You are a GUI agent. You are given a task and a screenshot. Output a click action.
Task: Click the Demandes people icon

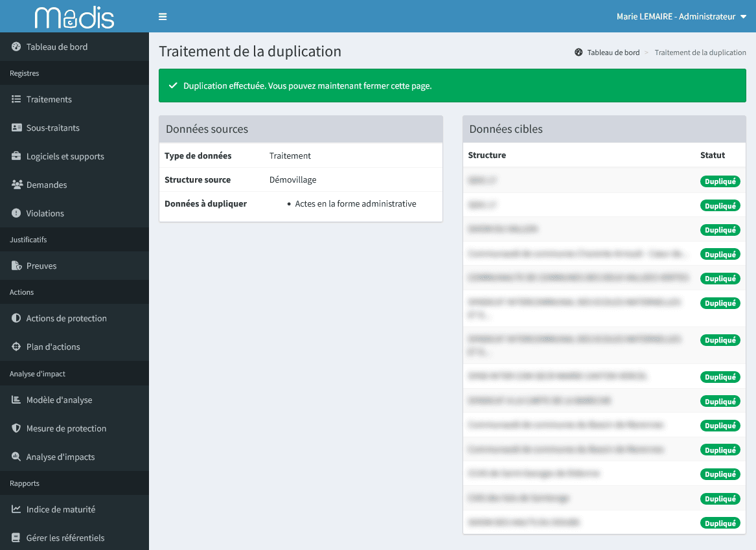[x=16, y=185]
